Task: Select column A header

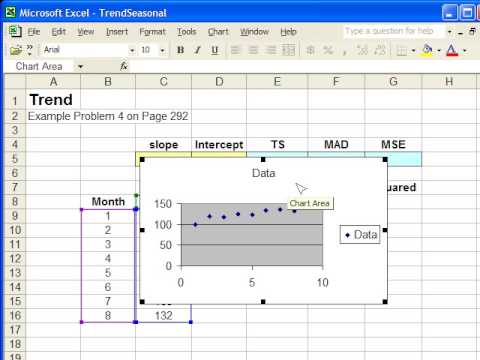Action: click(x=53, y=81)
